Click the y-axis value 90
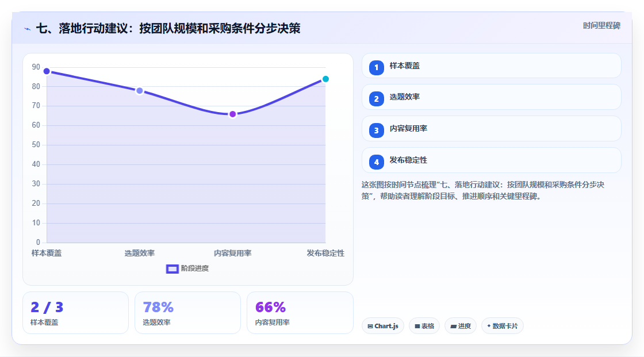Screen dimensions: 644x357 click(x=36, y=67)
